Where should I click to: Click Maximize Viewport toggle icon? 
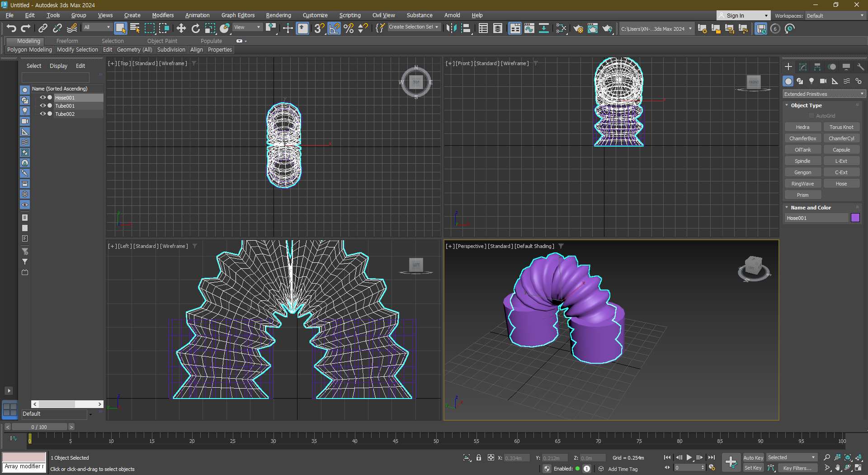pos(858,468)
